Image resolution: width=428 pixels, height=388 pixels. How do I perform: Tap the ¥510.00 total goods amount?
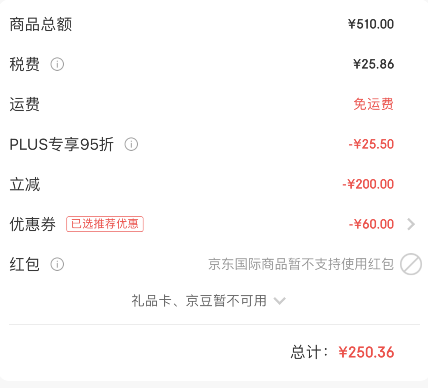pyautogui.click(x=371, y=24)
